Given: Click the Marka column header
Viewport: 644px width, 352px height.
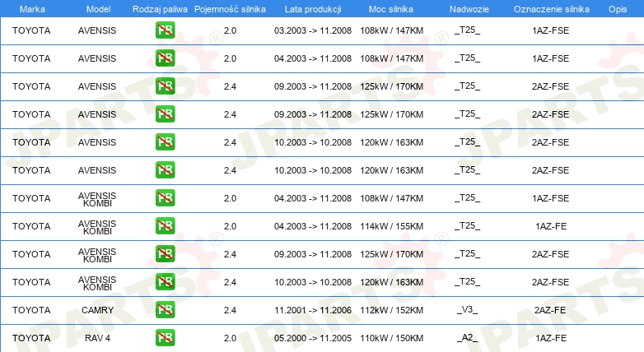Looking at the screenshot, I should click(x=32, y=9).
